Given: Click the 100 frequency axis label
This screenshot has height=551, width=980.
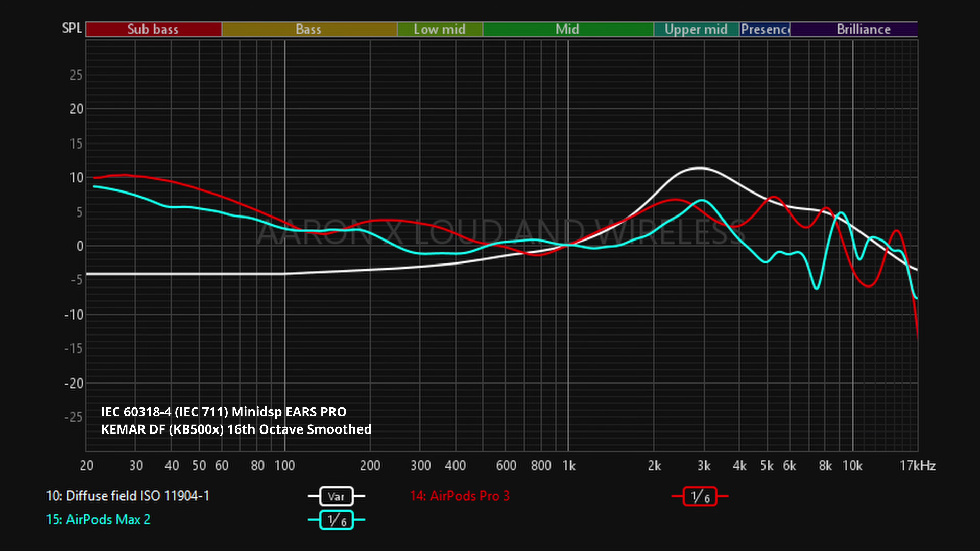Looking at the screenshot, I should click(x=284, y=466).
